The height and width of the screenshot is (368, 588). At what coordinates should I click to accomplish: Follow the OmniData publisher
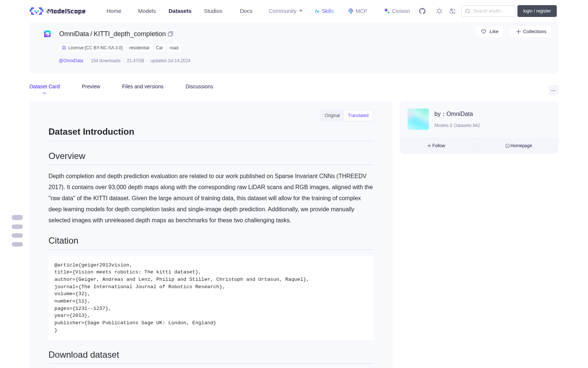pos(436,146)
